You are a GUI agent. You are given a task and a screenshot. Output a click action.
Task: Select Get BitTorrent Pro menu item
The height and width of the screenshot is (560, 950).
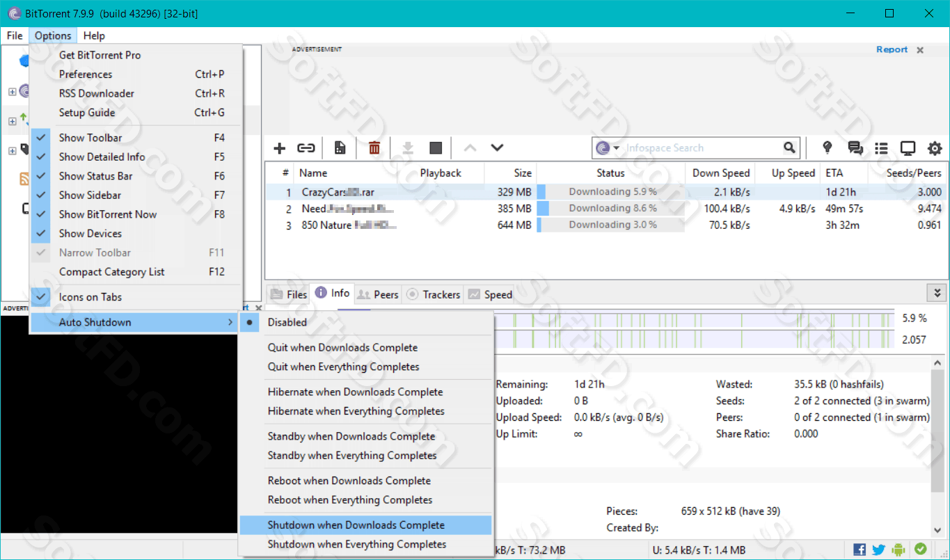136,55
